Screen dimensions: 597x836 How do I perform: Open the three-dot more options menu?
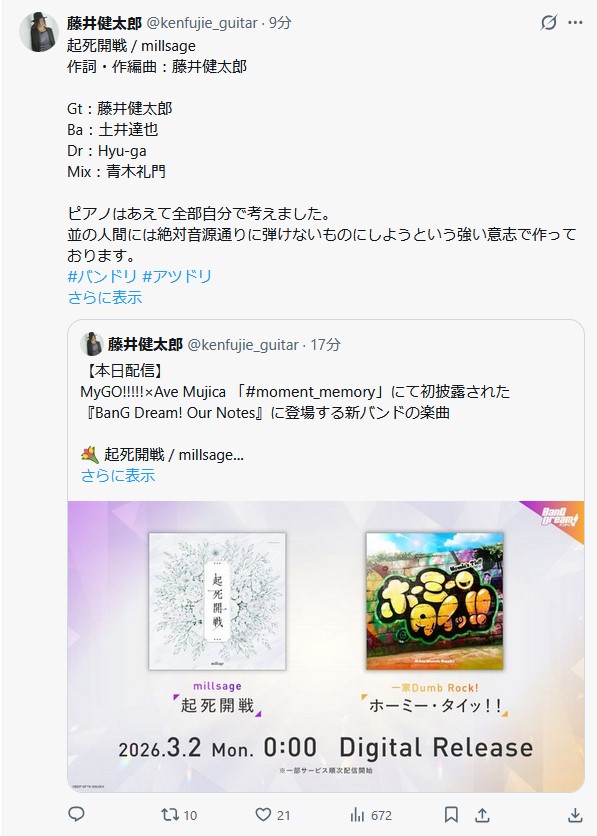pos(575,23)
